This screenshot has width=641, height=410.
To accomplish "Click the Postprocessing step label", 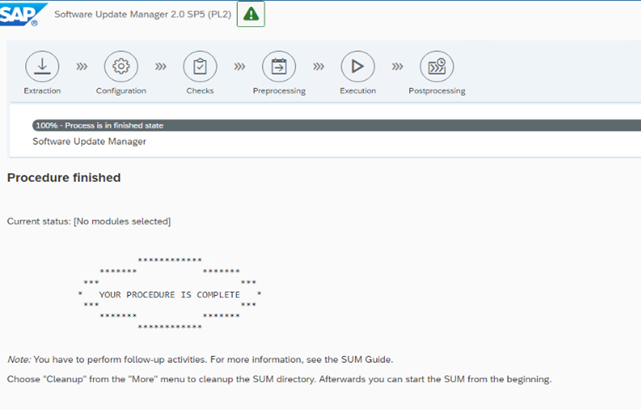I will pyautogui.click(x=437, y=91).
